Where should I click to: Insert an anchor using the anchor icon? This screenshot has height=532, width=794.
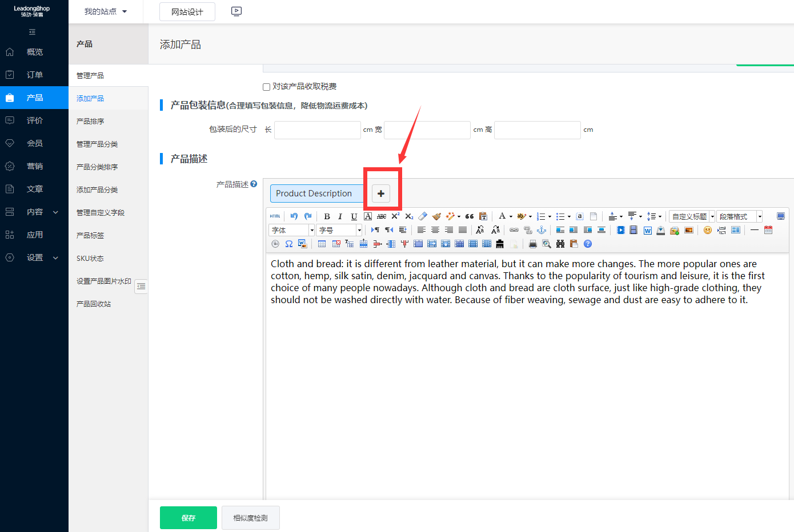pos(542,230)
